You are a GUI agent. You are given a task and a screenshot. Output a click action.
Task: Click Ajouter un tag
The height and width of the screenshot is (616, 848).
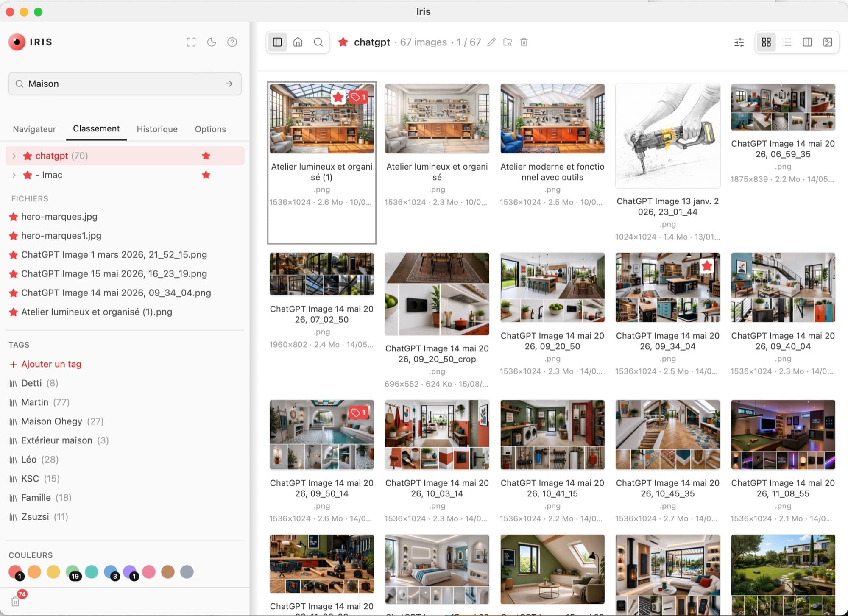(x=45, y=364)
